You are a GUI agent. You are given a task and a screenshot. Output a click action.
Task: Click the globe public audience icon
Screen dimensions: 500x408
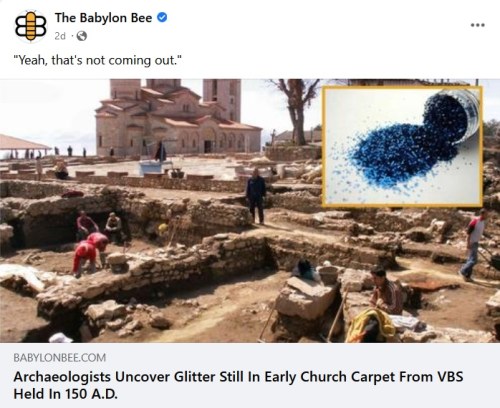coord(82,36)
